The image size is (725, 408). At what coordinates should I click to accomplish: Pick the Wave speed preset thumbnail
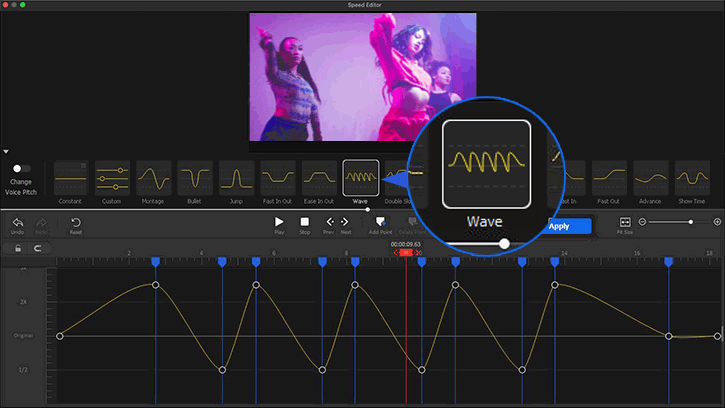[x=360, y=178]
